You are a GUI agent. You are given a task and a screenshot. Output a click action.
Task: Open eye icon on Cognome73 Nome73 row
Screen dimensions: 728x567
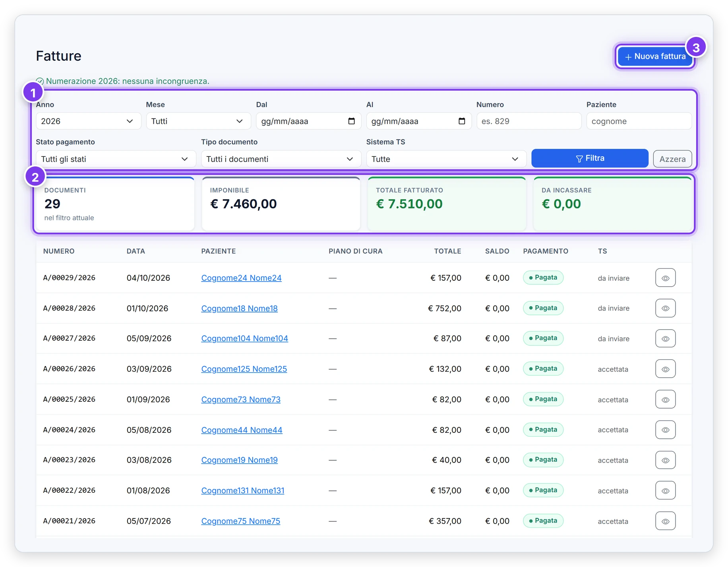click(x=665, y=399)
